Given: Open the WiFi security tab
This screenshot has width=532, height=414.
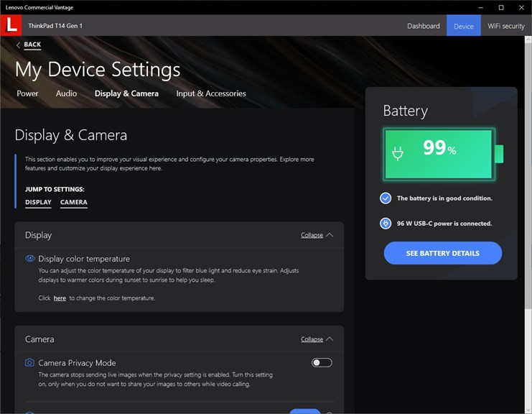Looking at the screenshot, I should click(506, 26).
